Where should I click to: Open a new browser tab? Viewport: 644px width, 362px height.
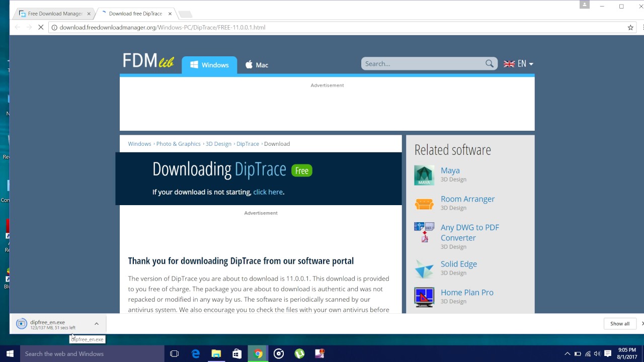click(185, 14)
